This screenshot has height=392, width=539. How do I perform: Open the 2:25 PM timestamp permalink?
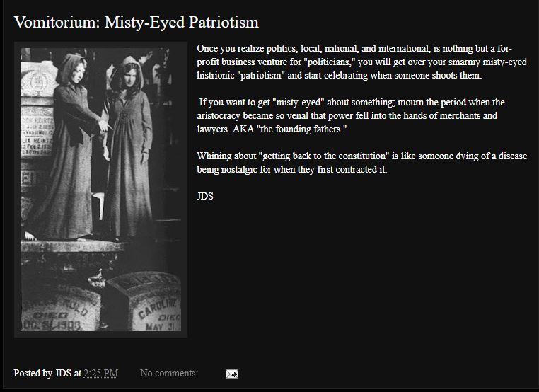(x=101, y=373)
